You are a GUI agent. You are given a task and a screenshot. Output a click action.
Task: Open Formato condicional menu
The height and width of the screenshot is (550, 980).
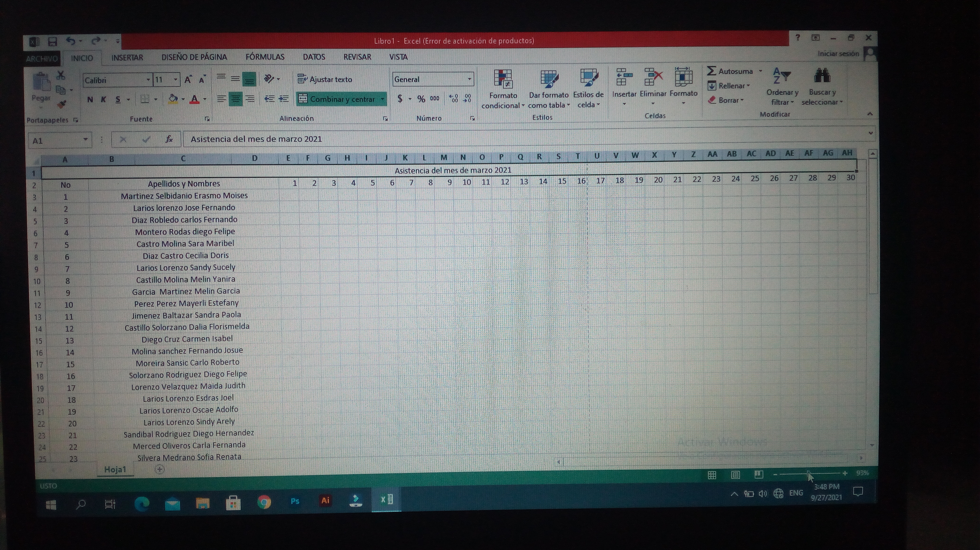click(503, 89)
